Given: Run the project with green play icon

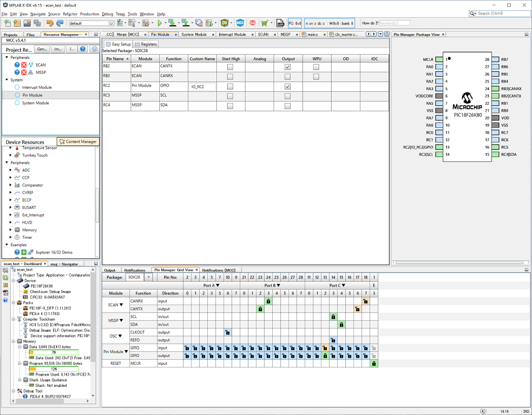Looking at the screenshot, I should point(160,23).
